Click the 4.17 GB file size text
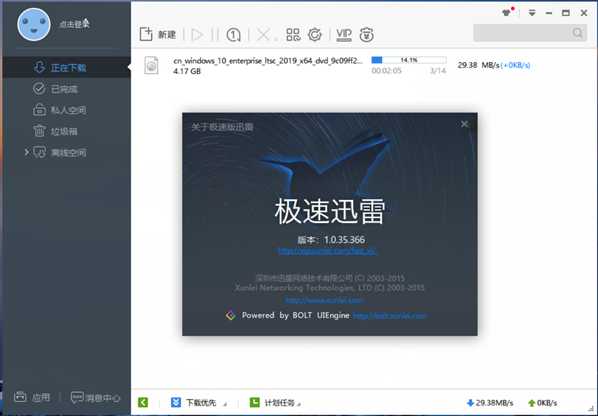Viewport: 598px width, 416px height. (187, 71)
